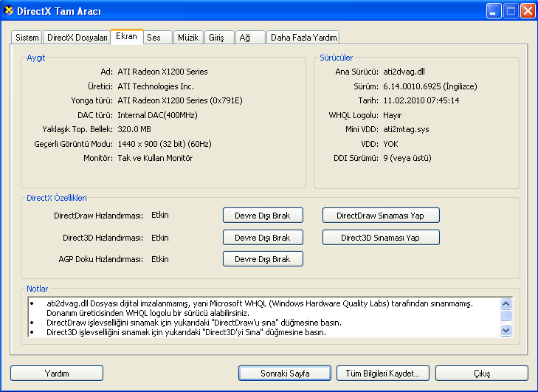Viewport: 538px width, 392px height.
Task: Click the chip type value with 0x791E
Action: [x=180, y=100]
